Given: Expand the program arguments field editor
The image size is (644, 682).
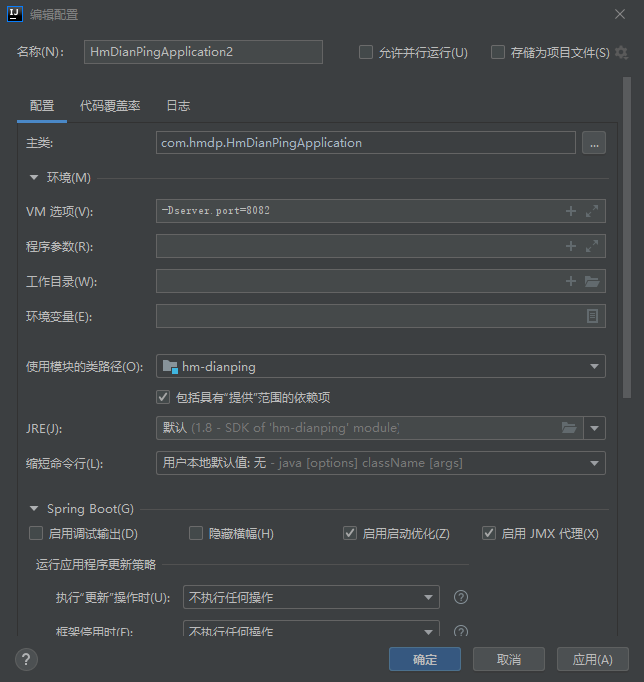Looking at the screenshot, I should pyautogui.click(x=592, y=246).
